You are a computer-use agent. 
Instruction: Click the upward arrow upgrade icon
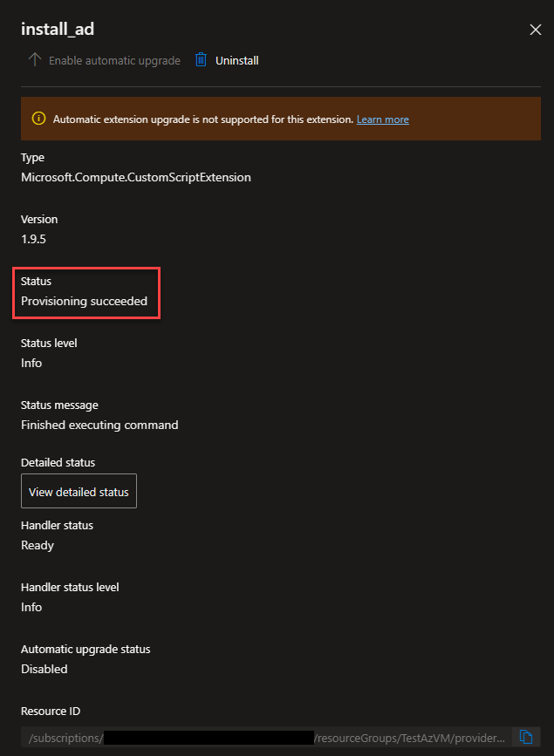pos(35,60)
